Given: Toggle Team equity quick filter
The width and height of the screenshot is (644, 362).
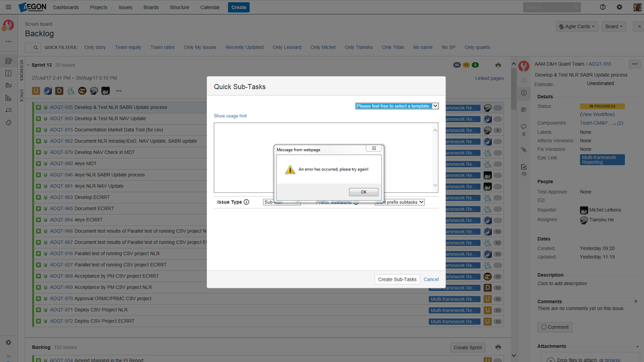Looking at the screenshot, I should (128, 47).
